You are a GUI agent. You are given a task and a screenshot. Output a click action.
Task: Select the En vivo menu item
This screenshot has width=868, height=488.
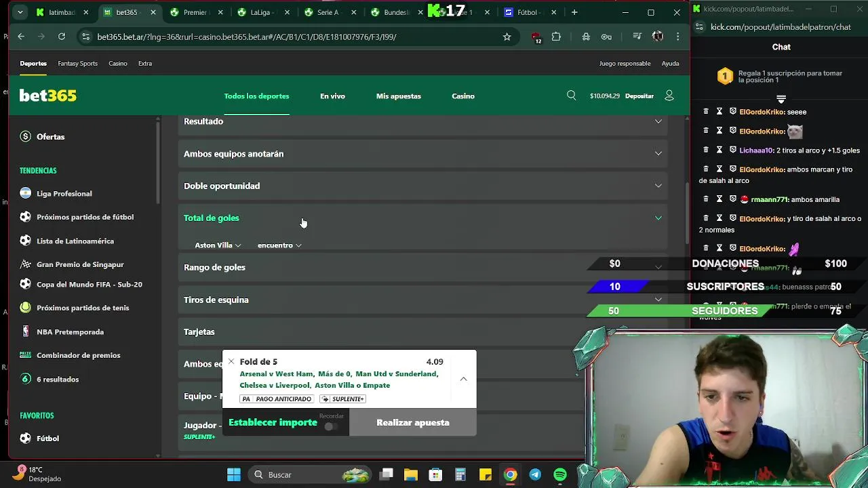point(332,96)
